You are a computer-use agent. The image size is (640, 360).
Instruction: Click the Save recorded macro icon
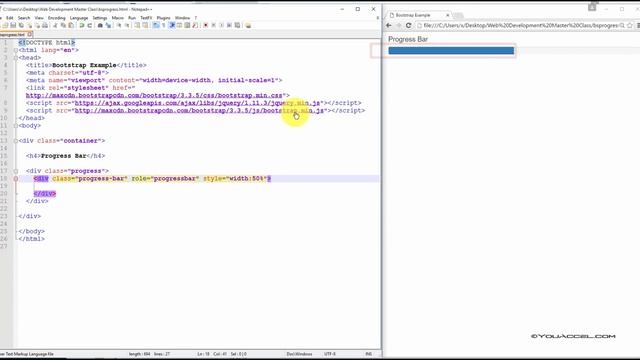point(238,25)
